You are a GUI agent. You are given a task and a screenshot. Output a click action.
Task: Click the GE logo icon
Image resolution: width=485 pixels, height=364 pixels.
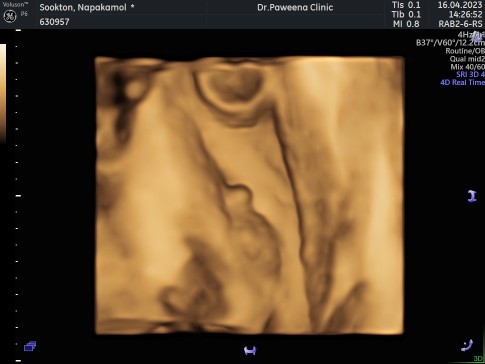pos(10,16)
